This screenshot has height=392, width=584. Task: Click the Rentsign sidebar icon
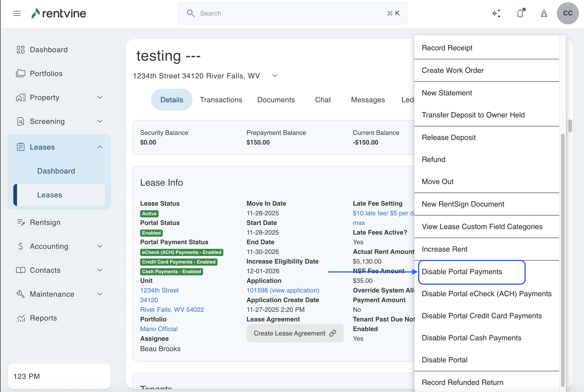coord(20,222)
